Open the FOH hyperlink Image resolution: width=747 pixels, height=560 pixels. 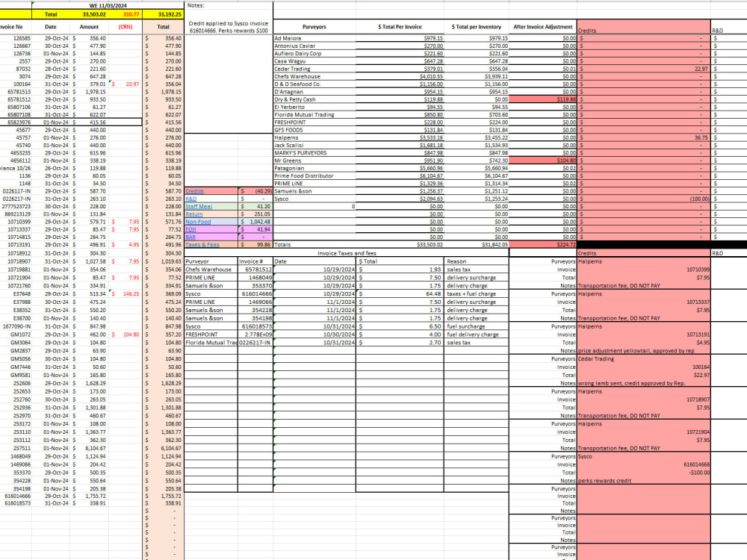click(190, 229)
